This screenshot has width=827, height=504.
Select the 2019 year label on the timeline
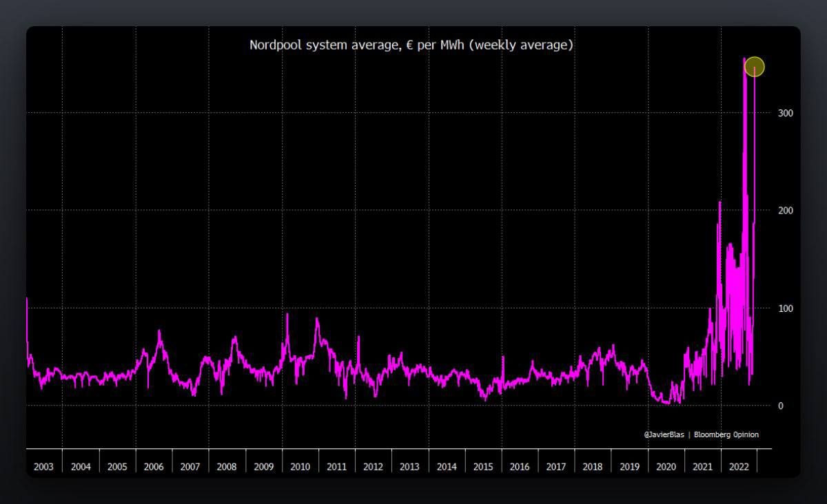pos(629,466)
